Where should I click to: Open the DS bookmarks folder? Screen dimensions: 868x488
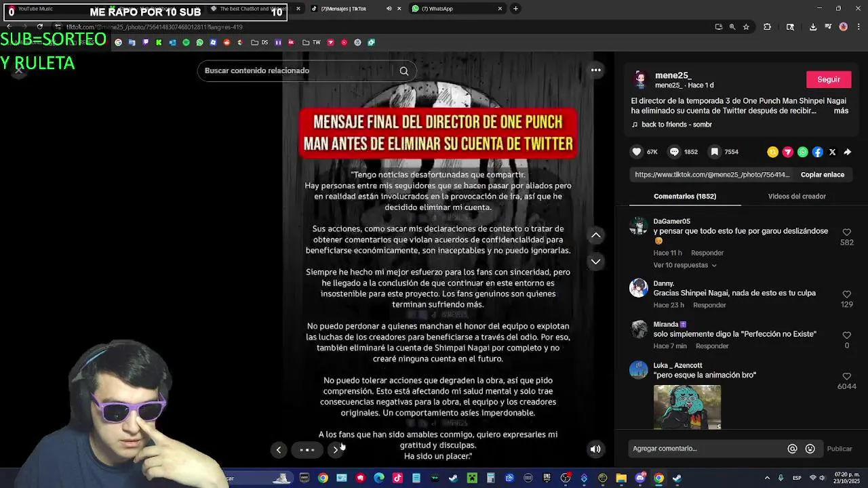click(259, 42)
